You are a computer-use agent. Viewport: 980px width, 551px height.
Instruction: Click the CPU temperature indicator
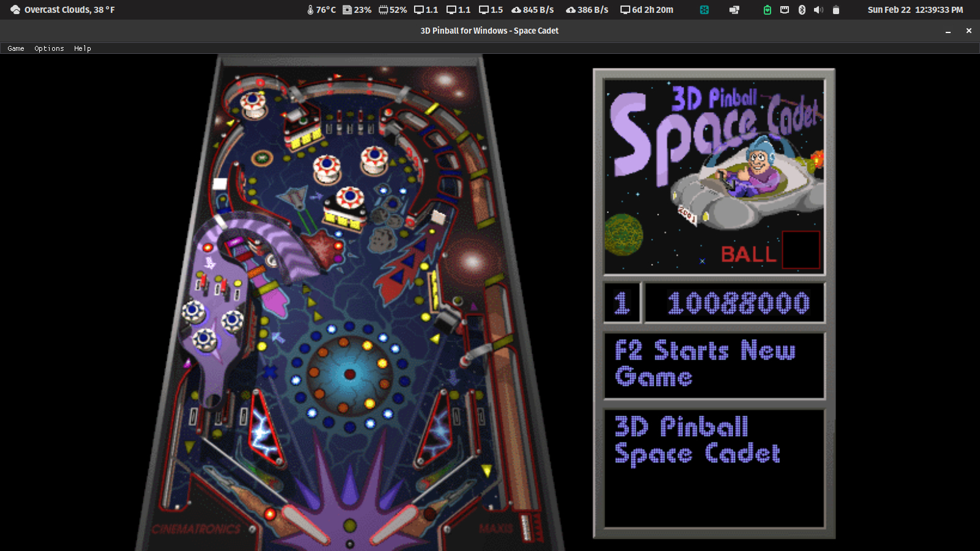click(321, 10)
